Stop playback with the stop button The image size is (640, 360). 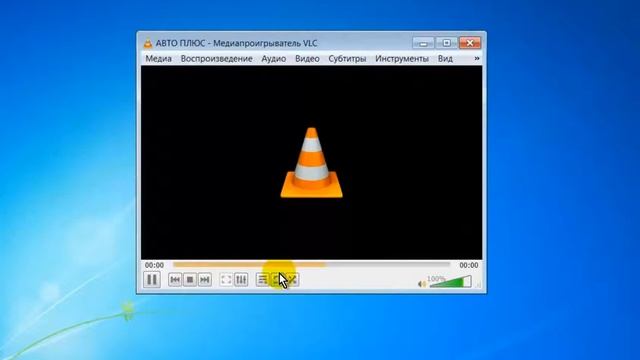click(x=190, y=280)
